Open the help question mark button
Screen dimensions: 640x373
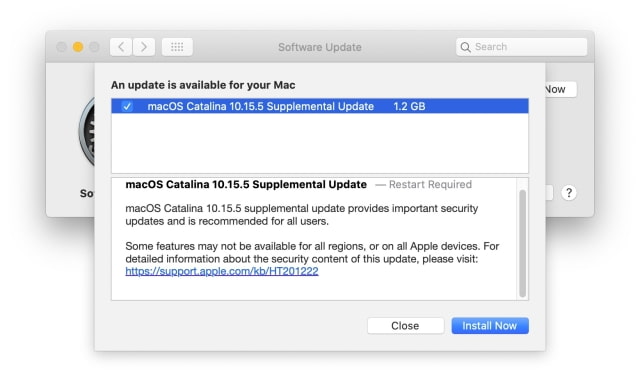tap(569, 193)
